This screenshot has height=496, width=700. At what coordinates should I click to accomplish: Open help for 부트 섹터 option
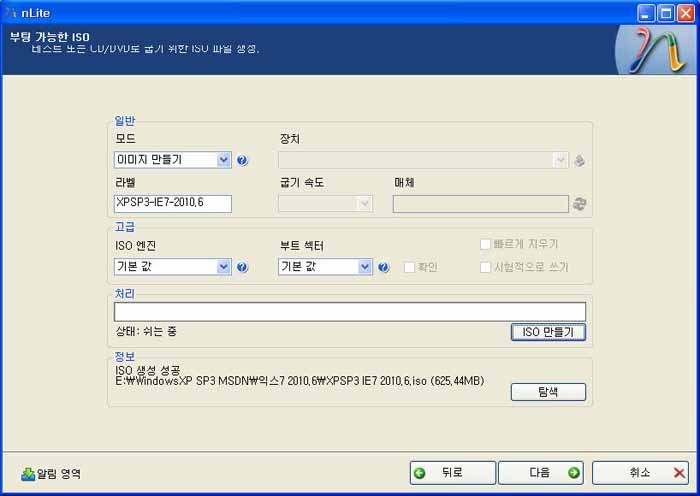383,267
